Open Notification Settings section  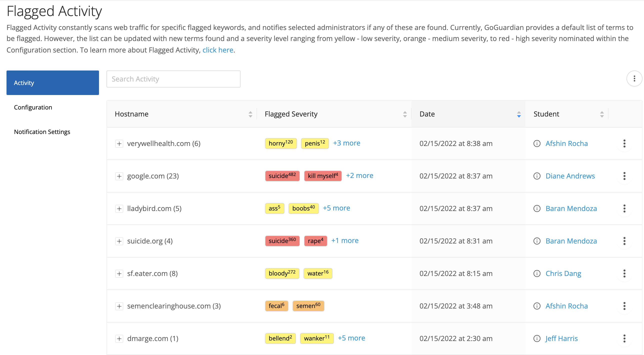point(42,132)
